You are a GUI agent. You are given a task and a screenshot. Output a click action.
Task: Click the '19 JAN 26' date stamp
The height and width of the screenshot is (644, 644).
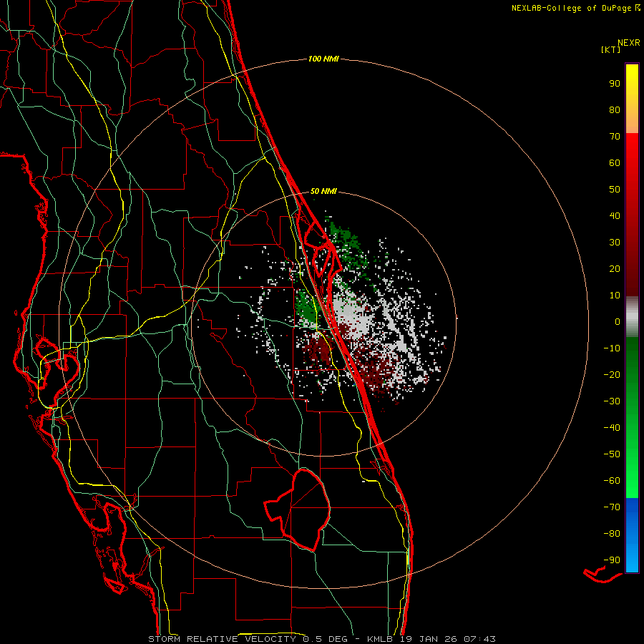pyautogui.click(x=429, y=639)
